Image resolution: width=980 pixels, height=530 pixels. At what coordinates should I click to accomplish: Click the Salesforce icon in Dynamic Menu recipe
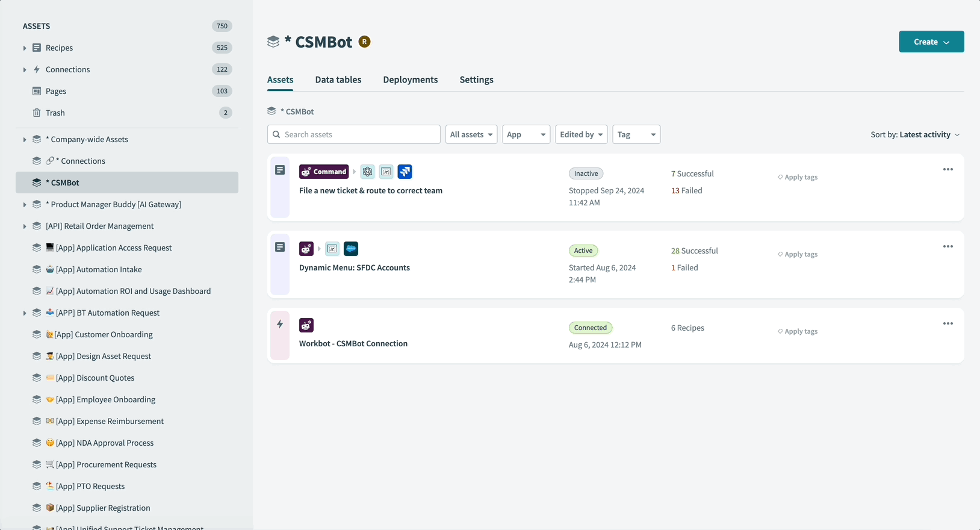tap(351, 249)
